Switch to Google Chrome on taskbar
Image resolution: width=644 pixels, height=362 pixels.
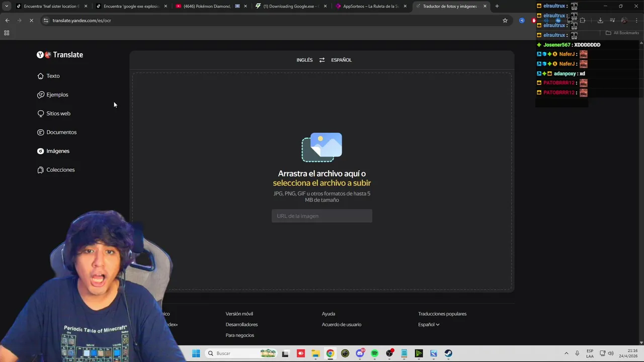330,353
